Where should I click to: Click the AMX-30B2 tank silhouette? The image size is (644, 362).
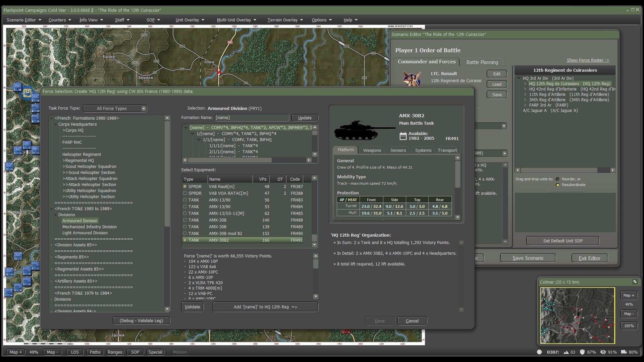click(x=357, y=131)
